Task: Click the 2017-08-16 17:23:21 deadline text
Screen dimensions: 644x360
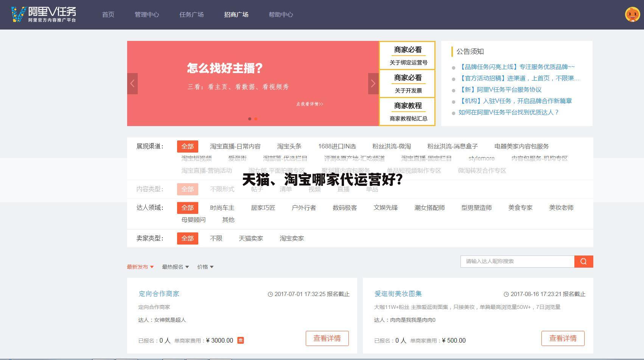Action: point(536,294)
